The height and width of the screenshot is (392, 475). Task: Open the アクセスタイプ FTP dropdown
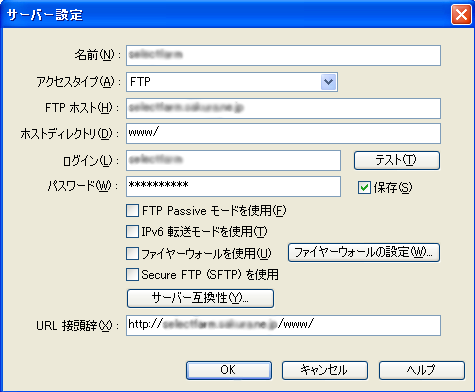pos(232,82)
